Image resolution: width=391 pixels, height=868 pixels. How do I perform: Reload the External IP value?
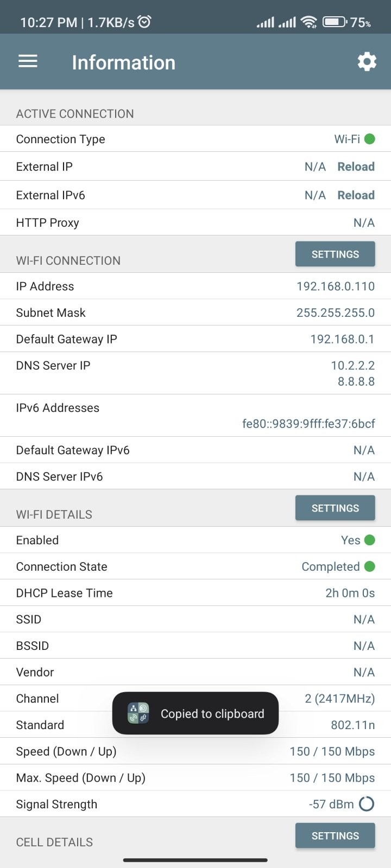pyautogui.click(x=356, y=167)
